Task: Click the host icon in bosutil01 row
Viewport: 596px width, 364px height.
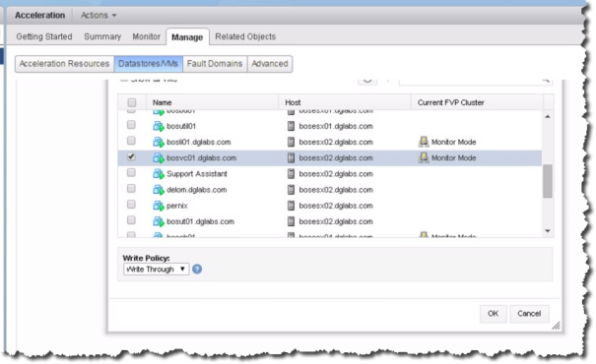Action: coord(291,126)
